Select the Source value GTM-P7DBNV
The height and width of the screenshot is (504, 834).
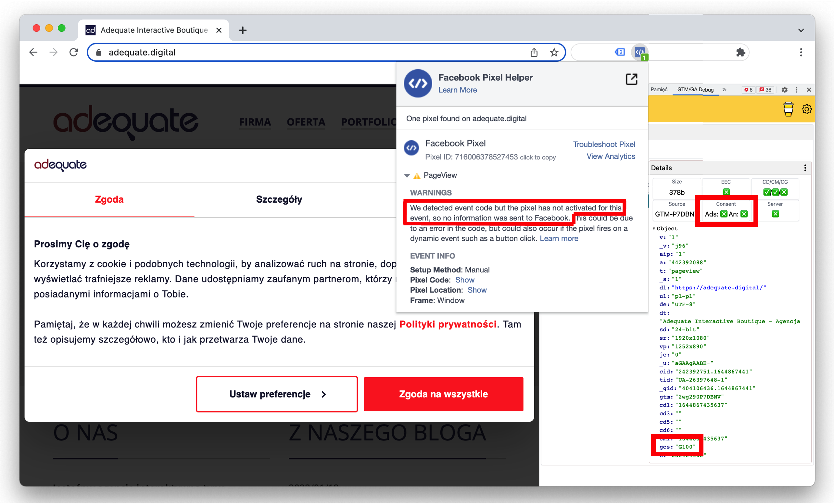pyautogui.click(x=676, y=215)
